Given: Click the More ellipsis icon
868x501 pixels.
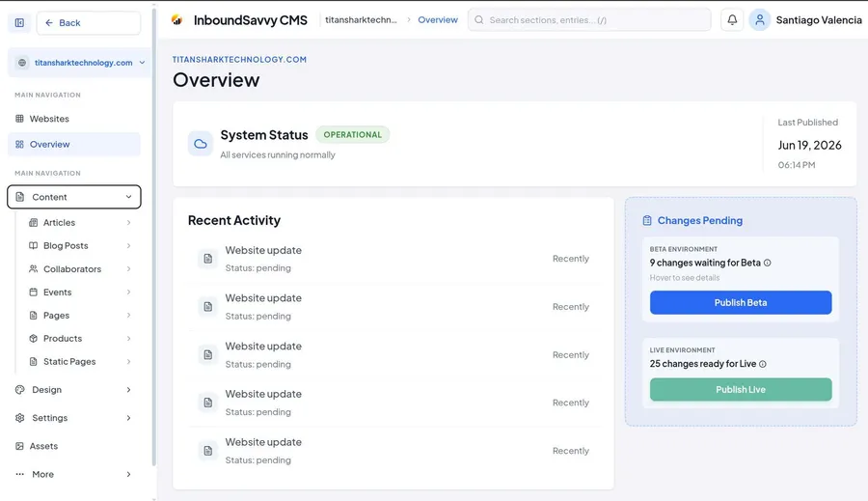Looking at the screenshot, I should pyautogui.click(x=20, y=474).
